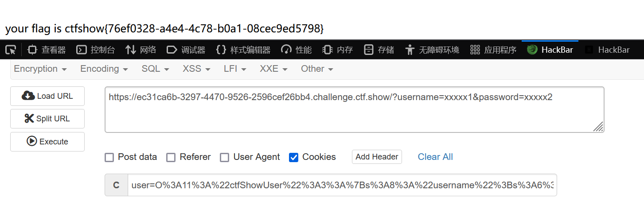Expand the XSS dropdown menu
Viewport: 644px width, 202px height.
tap(196, 69)
